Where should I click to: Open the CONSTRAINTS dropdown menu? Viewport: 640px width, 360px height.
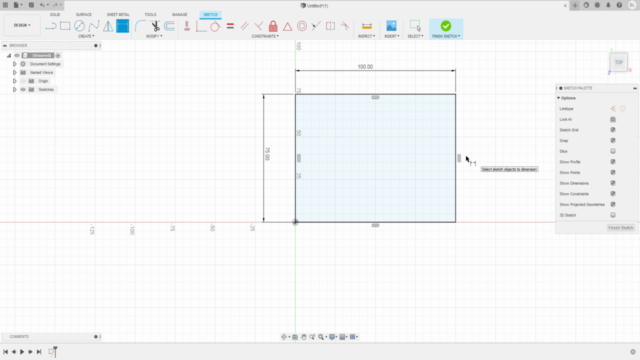pos(265,36)
